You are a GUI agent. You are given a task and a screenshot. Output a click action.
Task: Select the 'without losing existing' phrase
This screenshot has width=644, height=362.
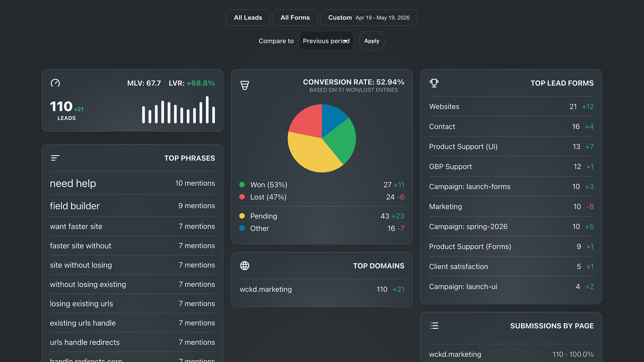132,285
